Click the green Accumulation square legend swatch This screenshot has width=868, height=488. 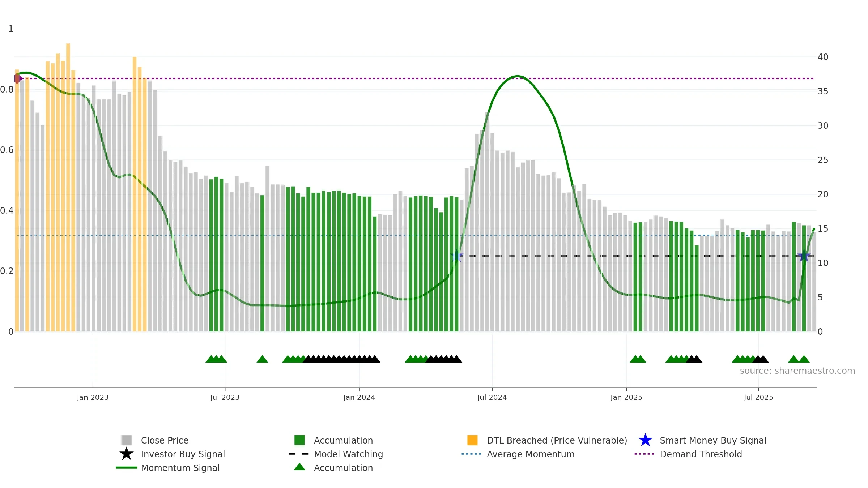[299, 440]
